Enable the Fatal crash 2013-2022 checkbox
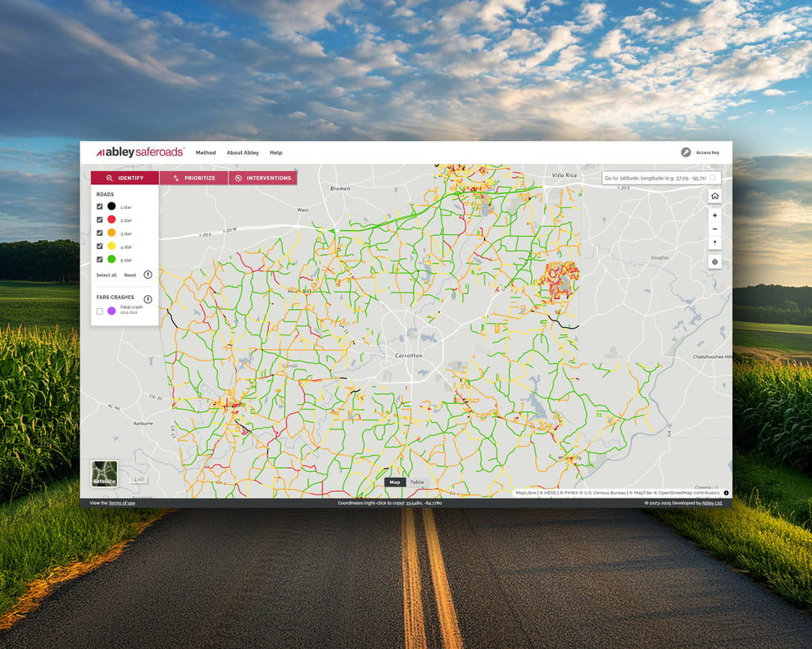Viewport: 812px width, 649px height. point(98,311)
